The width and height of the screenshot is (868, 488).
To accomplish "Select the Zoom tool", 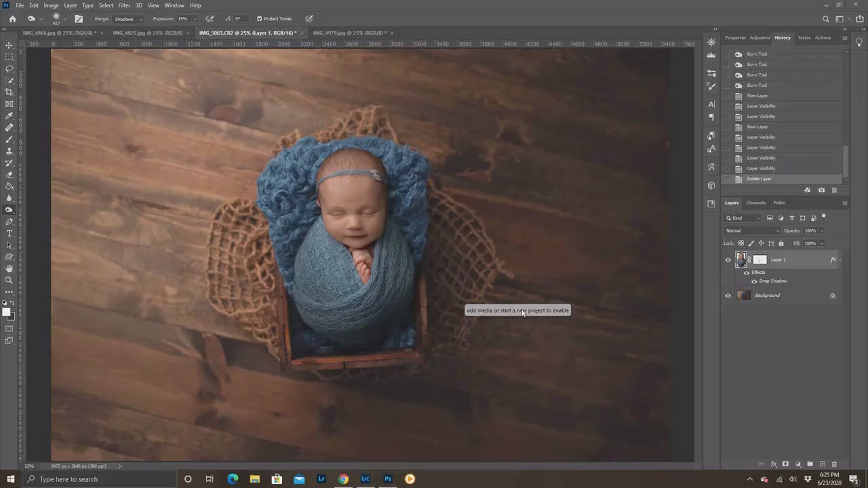I will point(9,281).
